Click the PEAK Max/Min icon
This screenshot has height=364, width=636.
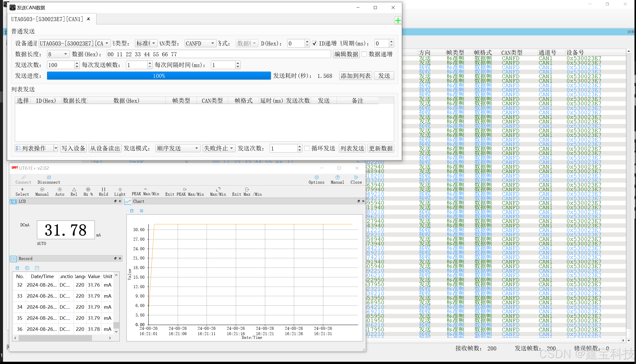click(146, 189)
